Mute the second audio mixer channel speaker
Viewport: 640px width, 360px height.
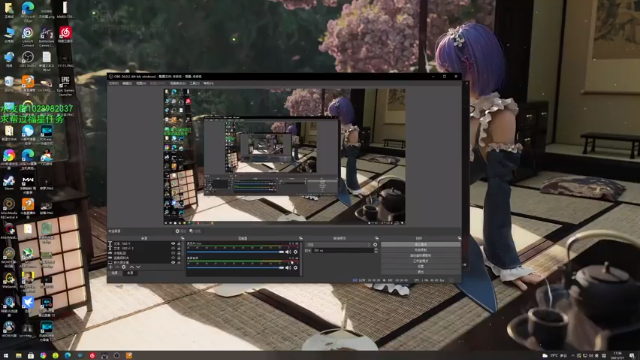(288, 268)
